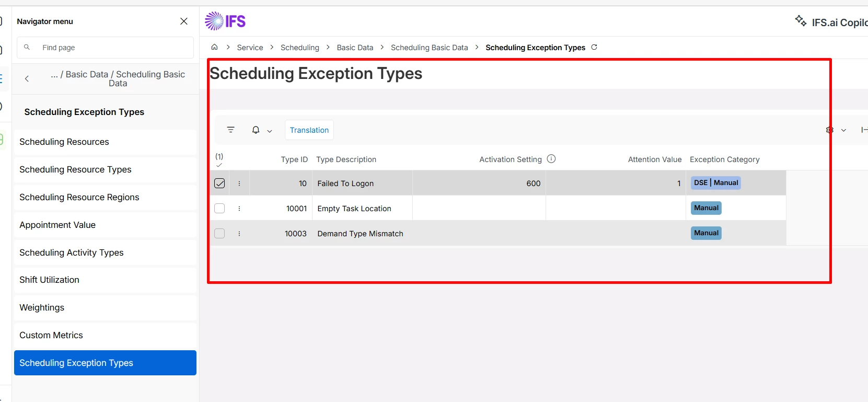The height and width of the screenshot is (402, 868).
Task: Uncheck the Failed To Logon row checkbox
Action: 219,183
